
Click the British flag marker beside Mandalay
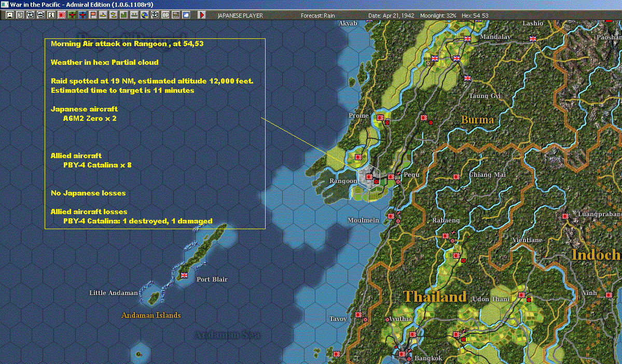coord(467,39)
